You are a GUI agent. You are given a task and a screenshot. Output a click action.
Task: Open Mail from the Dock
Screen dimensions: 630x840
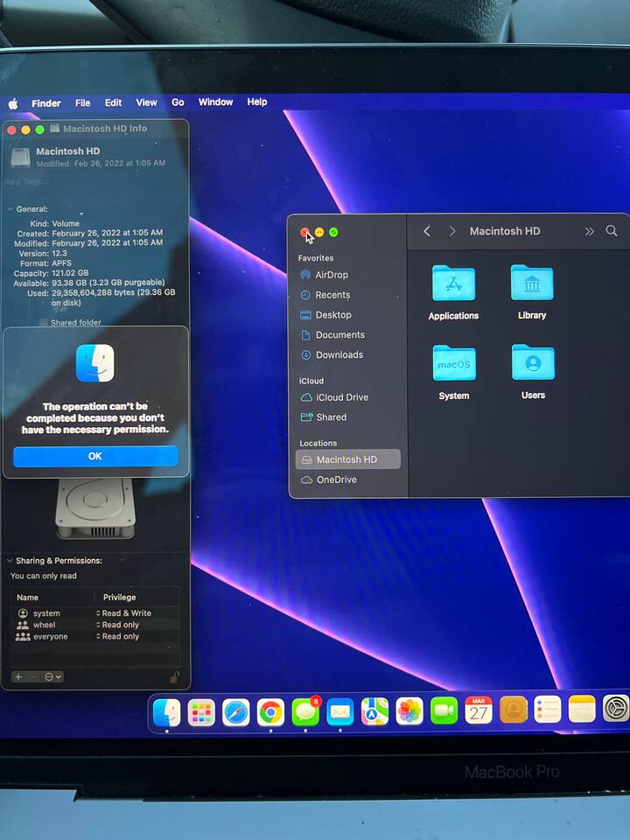pyautogui.click(x=340, y=712)
